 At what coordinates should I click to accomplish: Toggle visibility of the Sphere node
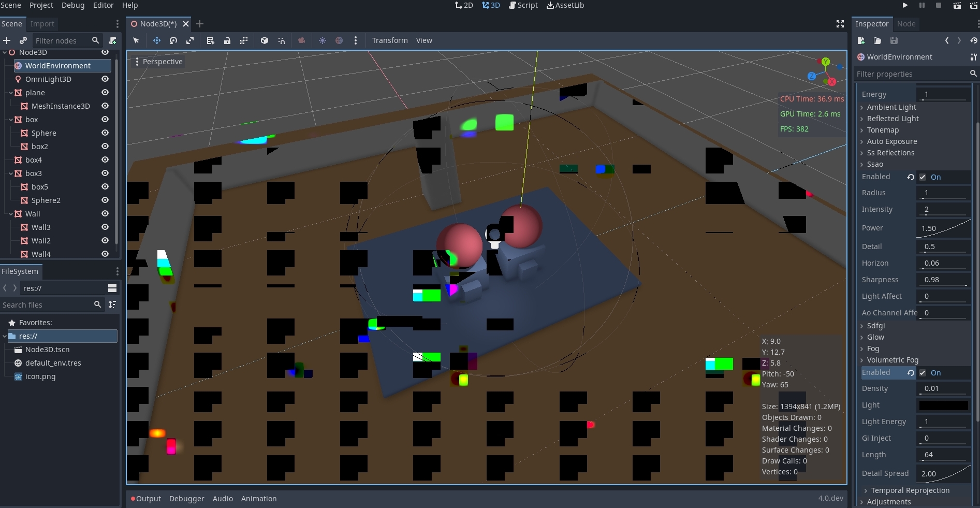click(x=105, y=133)
